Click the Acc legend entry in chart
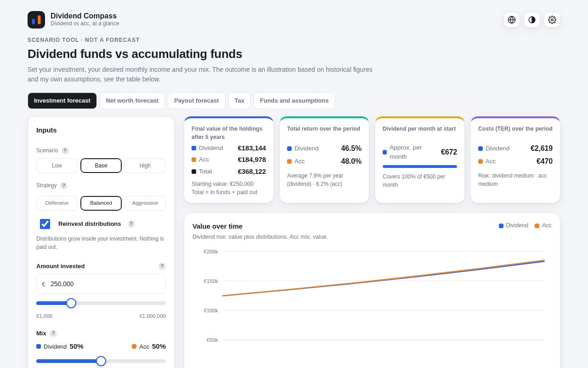Viewport: 588px width, 368px height. tap(543, 225)
